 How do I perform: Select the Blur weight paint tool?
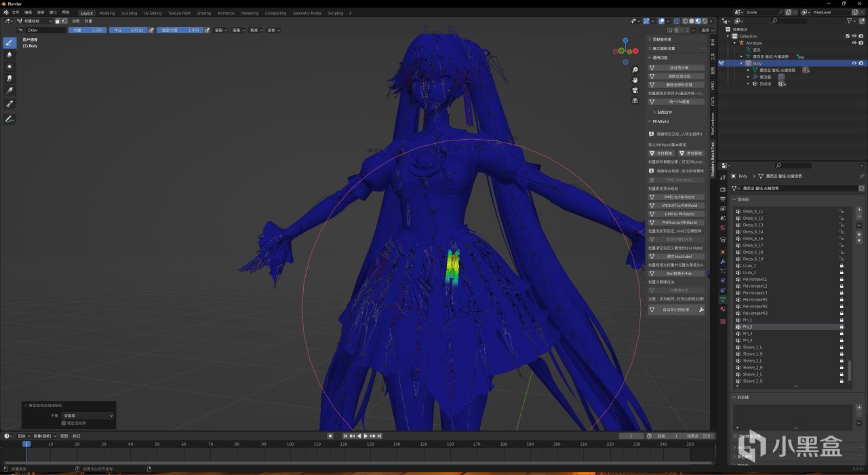coord(9,55)
